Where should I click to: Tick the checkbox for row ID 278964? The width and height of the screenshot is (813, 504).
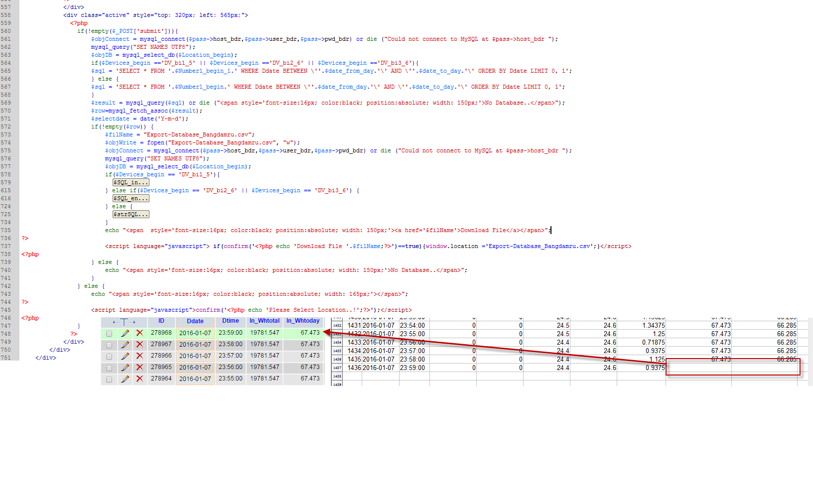click(109, 379)
